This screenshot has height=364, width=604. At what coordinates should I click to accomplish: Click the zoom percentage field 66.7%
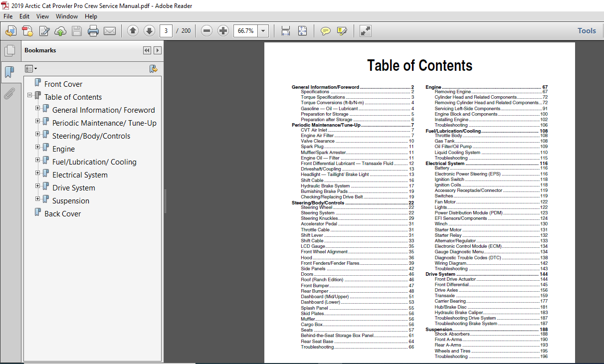click(246, 31)
